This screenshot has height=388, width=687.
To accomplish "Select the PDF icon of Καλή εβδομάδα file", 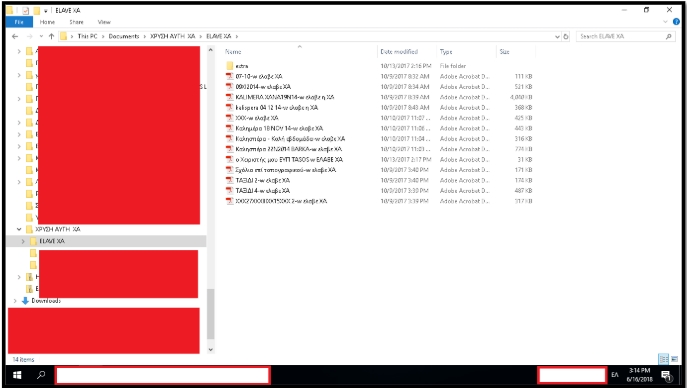I will [230, 138].
